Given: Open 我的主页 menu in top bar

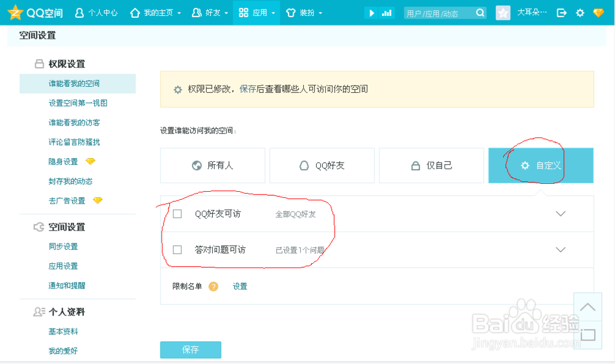Looking at the screenshot, I should [x=156, y=13].
